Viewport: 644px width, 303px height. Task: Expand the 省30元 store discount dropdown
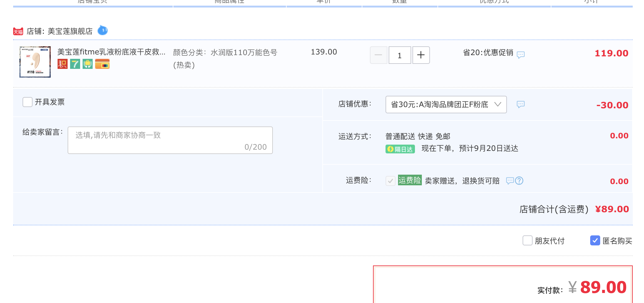[x=446, y=105]
